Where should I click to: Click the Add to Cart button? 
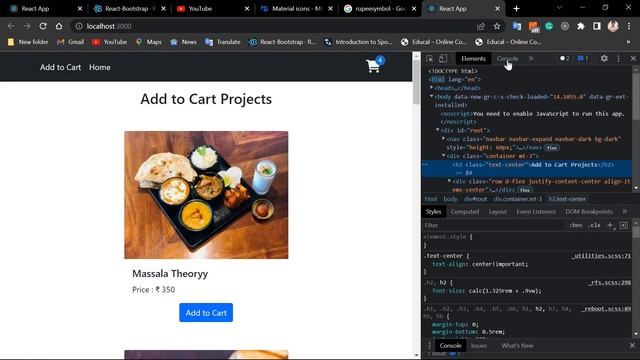206,313
